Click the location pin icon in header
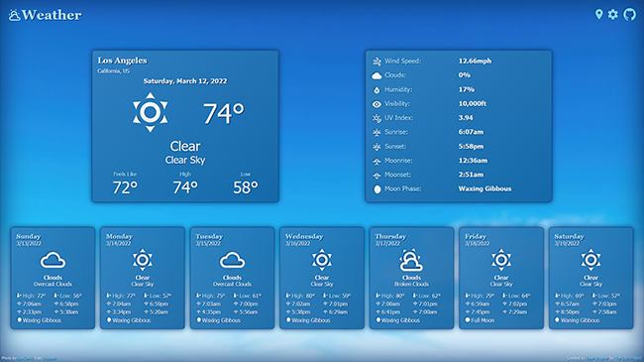644x362 pixels. click(x=598, y=15)
